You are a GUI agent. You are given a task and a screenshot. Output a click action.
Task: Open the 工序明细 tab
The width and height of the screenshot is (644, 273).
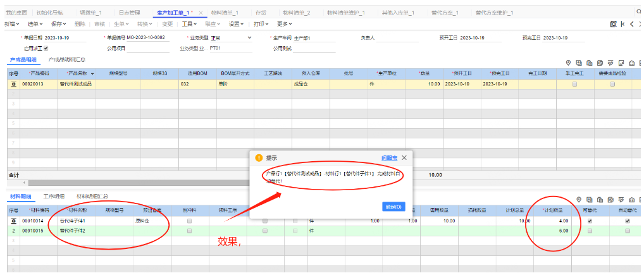[54, 197]
